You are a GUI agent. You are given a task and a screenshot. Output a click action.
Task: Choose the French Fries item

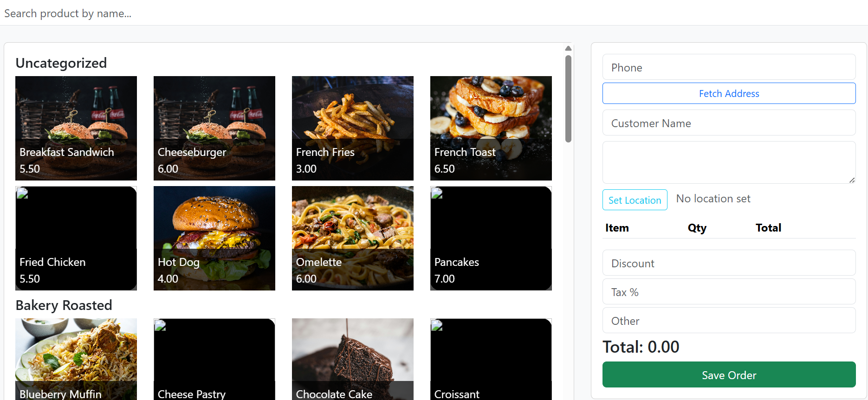pyautogui.click(x=353, y=128)
